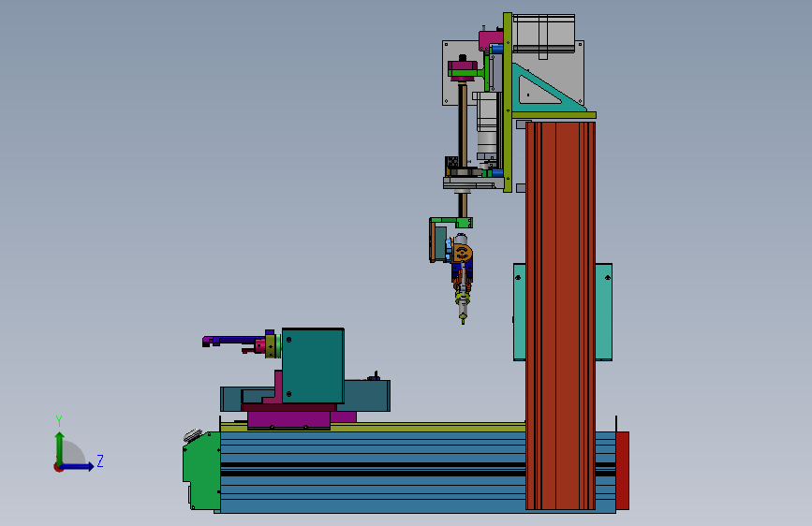Image resolution: width=812 pixels, height=526 pixels.
Task: Click the "Y" axis label
Action: 59,421
